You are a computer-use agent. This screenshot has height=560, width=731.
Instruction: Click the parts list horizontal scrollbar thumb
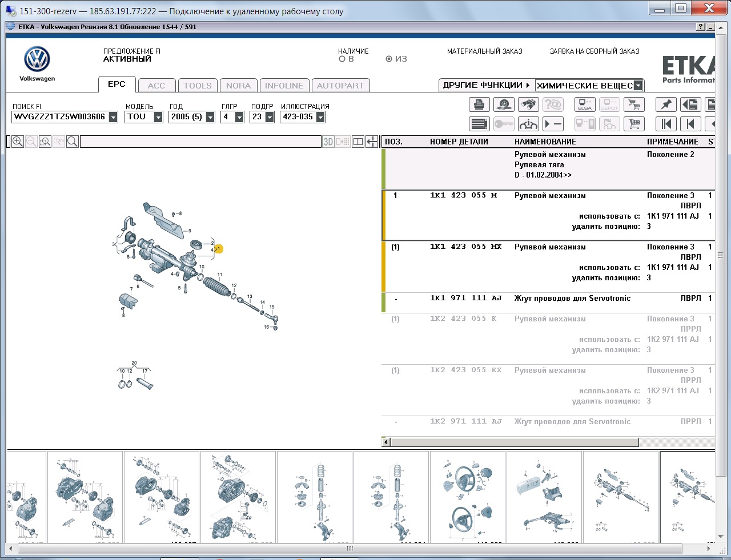coord(514,442)
